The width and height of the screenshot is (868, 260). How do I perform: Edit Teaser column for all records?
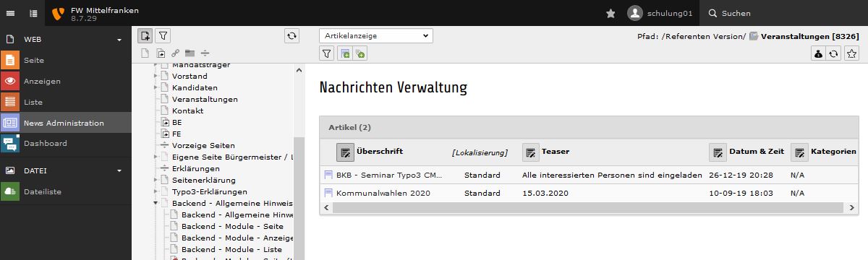pos(531,152)
